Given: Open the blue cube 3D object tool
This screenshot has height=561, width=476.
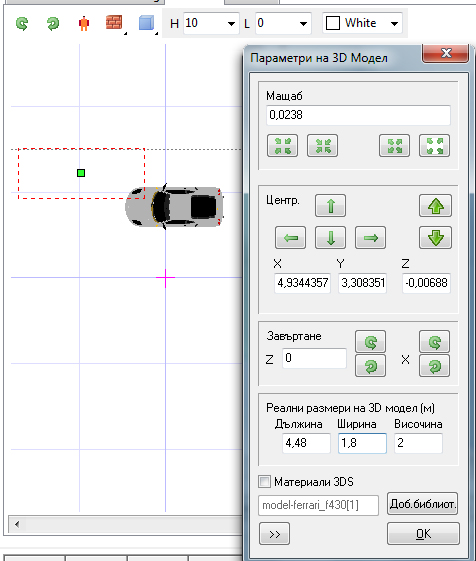Looking at the screenshot, I should 146,23.
